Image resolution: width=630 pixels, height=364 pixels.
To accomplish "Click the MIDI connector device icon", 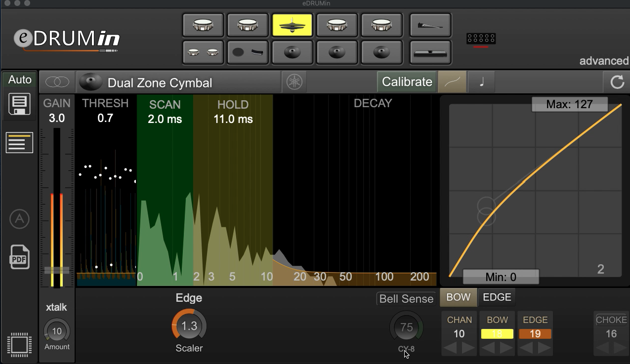I will click(481, 39).
